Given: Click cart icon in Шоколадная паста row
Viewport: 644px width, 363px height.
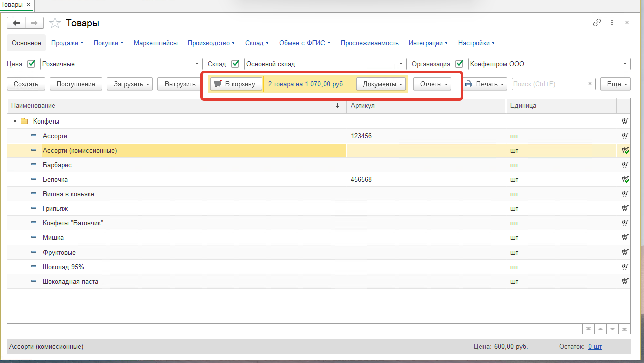Looking at the screenshot, I should (625, 281).
